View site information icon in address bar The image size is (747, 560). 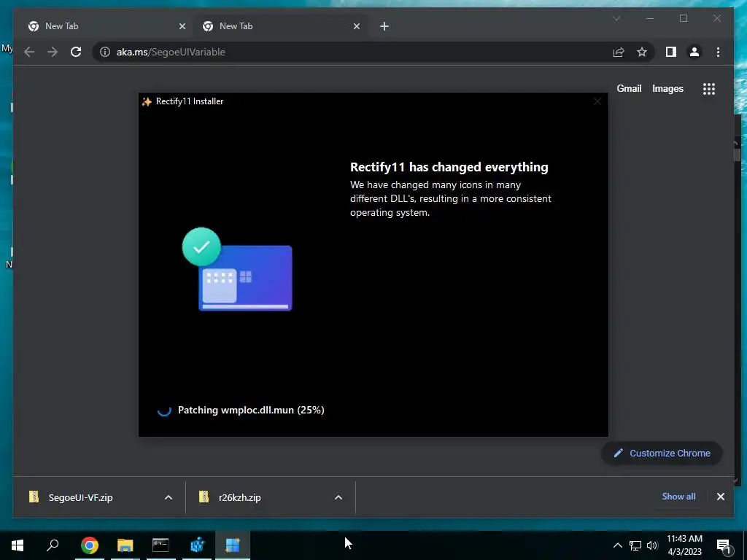(x=105, y=52)
